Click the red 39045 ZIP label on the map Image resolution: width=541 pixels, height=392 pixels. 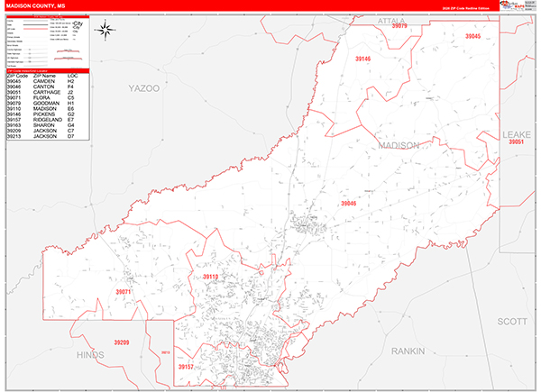tap(472, 36)
